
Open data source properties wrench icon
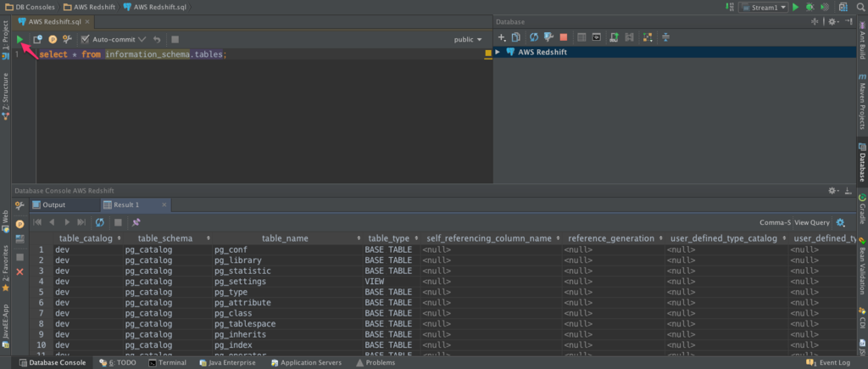click(x=548, y=37)
